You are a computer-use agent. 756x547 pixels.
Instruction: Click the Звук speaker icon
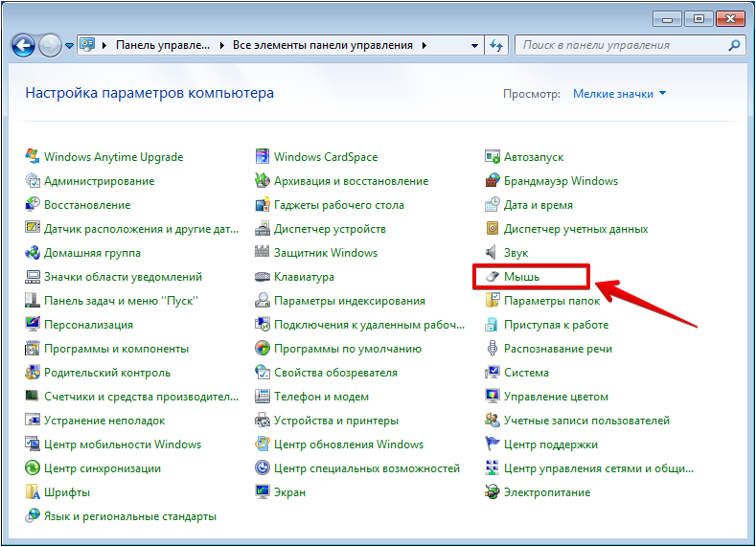[493, 252]
